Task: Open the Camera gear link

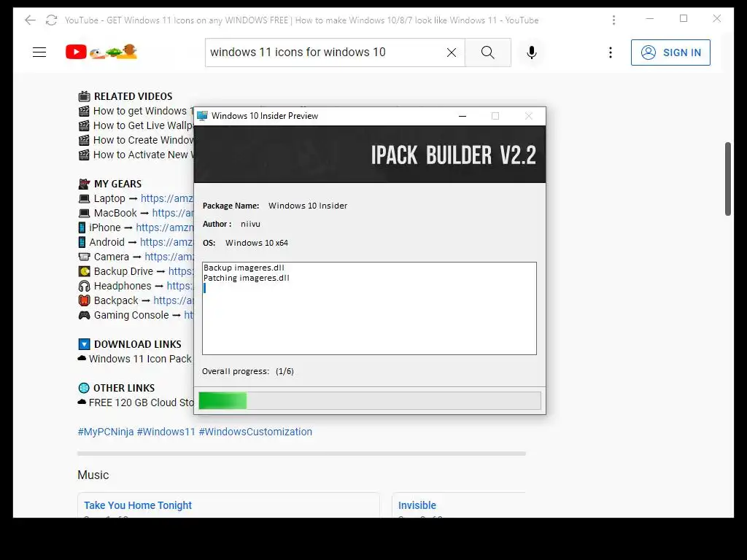Action: pos(169,257)
